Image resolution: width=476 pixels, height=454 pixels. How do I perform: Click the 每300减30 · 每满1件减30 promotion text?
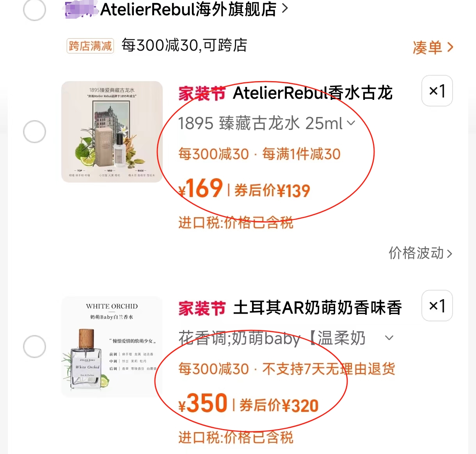click(259, 154)
